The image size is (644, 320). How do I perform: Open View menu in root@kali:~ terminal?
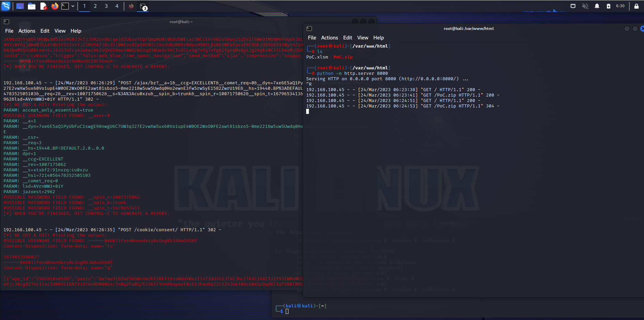click(60, 31)
